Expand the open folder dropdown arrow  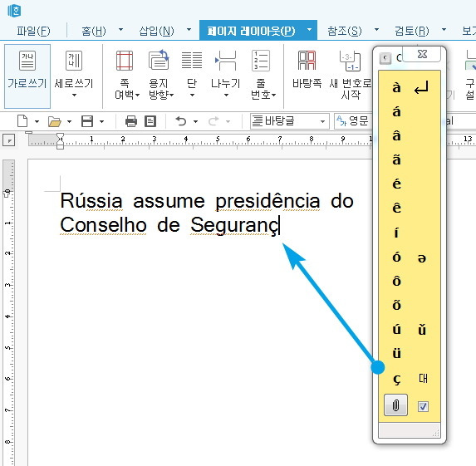[69, 122]
